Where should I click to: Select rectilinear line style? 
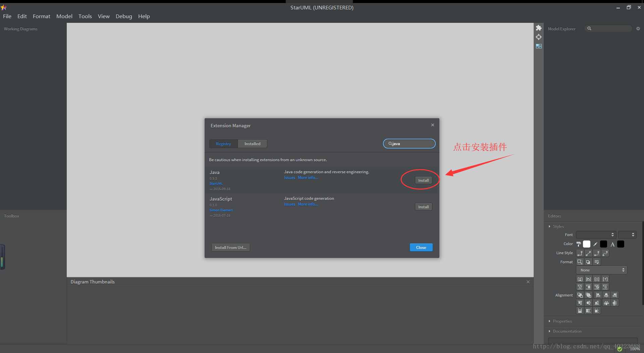[x=580, y=253]
